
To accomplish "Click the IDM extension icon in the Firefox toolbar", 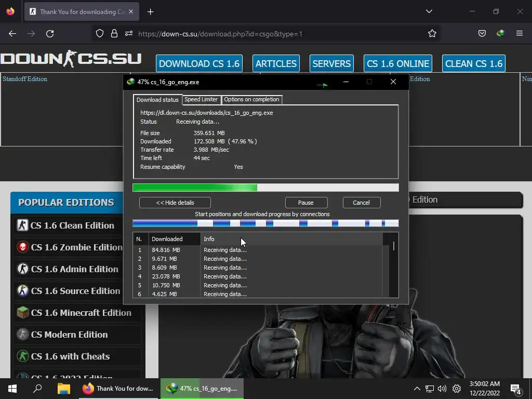I will (500, 33).
